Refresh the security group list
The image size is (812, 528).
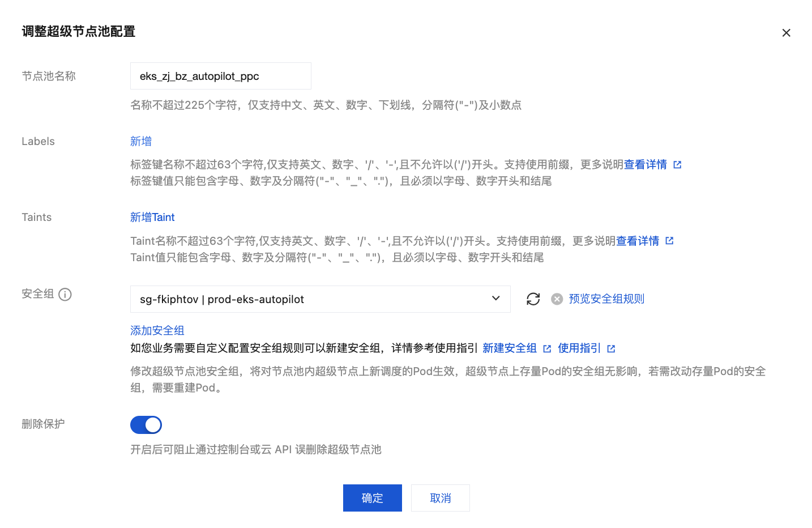(x=533, y=299)
